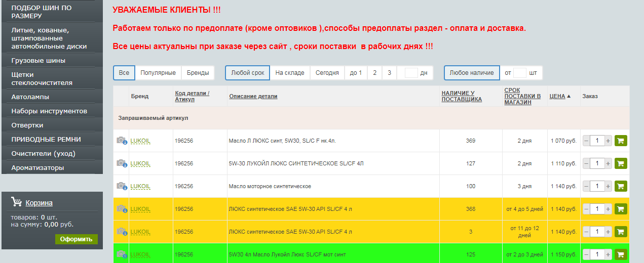This screenshot has width=644, height=263.
Task: Add the green 1 150 руб. item to cart
Action: [x=621, y=254]
